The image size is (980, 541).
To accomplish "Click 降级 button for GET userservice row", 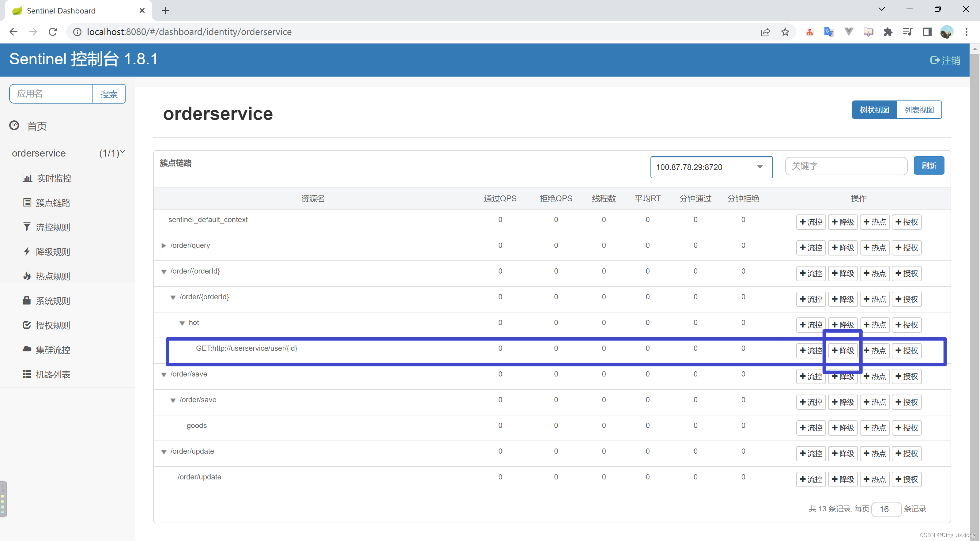I will click(x=843, y=351).
